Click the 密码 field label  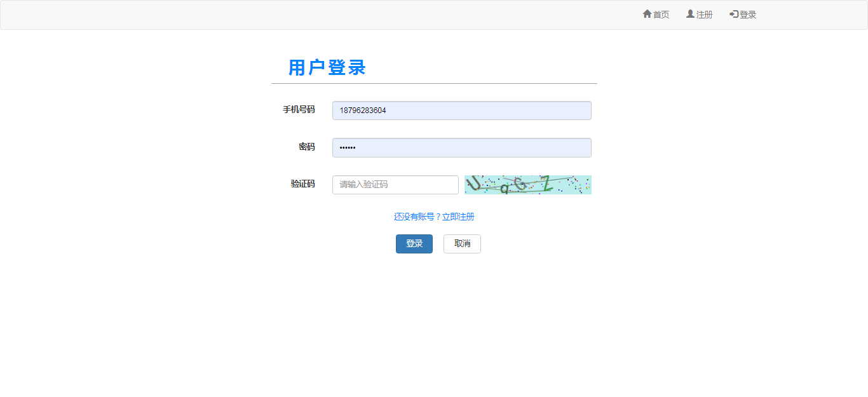(306, 147)
